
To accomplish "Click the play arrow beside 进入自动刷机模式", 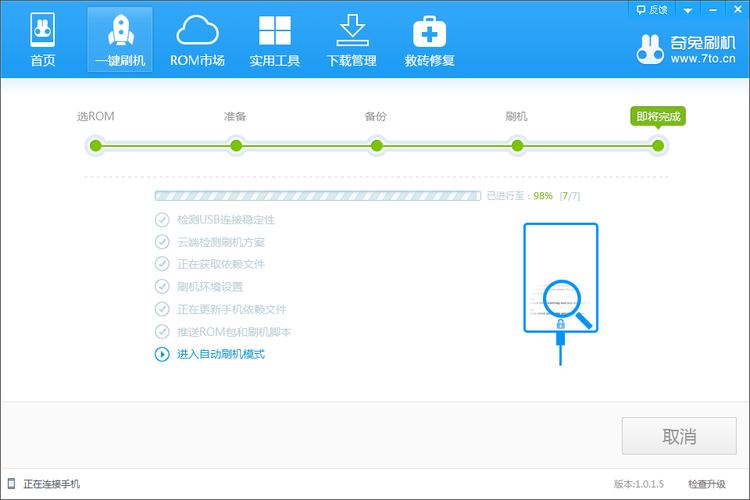I will tap(162, 354).
